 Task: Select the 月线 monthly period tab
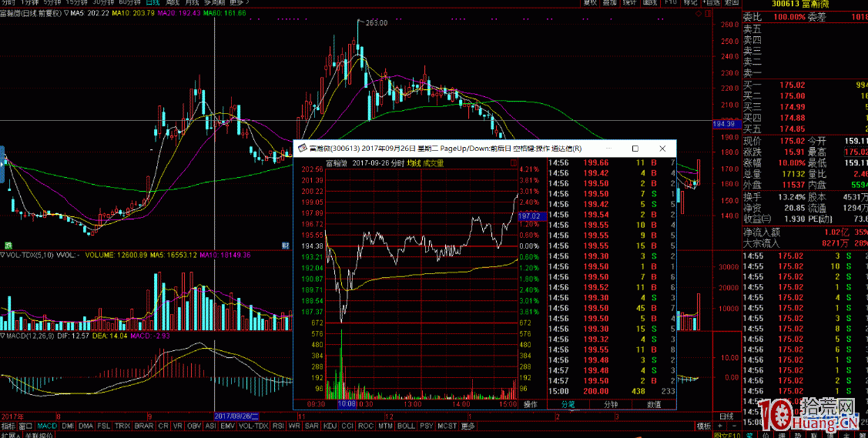point(193,2)
